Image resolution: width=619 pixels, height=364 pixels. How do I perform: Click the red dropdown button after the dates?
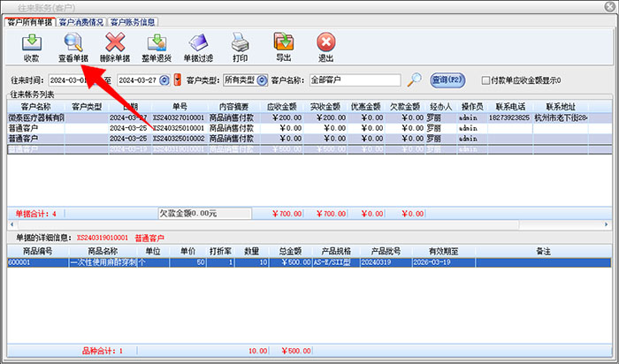coord(178,80)
